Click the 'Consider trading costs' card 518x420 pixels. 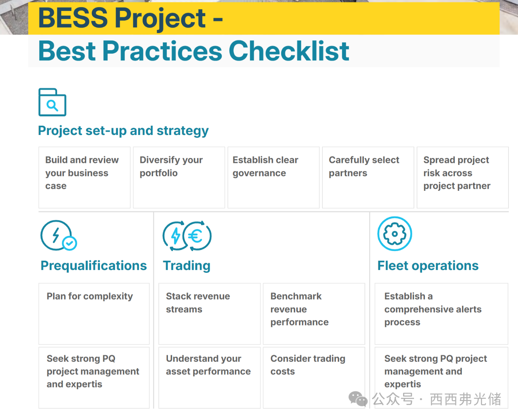[314, 377]
